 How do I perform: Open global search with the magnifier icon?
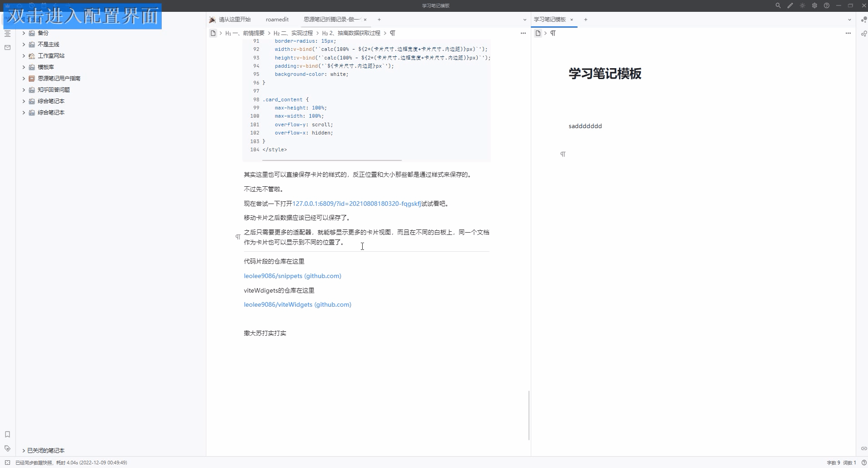[778, 5]
